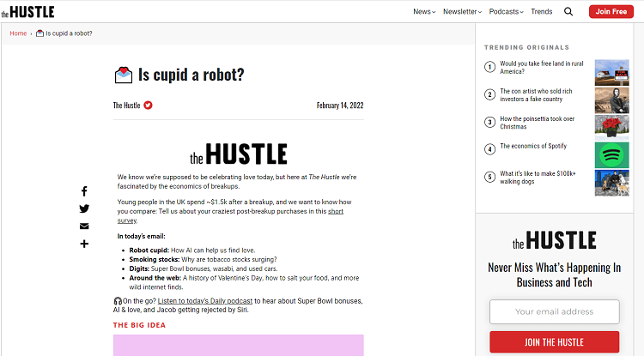Click 'February 14, 2022' date text
Viewport: 644px width, 356px height.
click(x=340, y=106)
